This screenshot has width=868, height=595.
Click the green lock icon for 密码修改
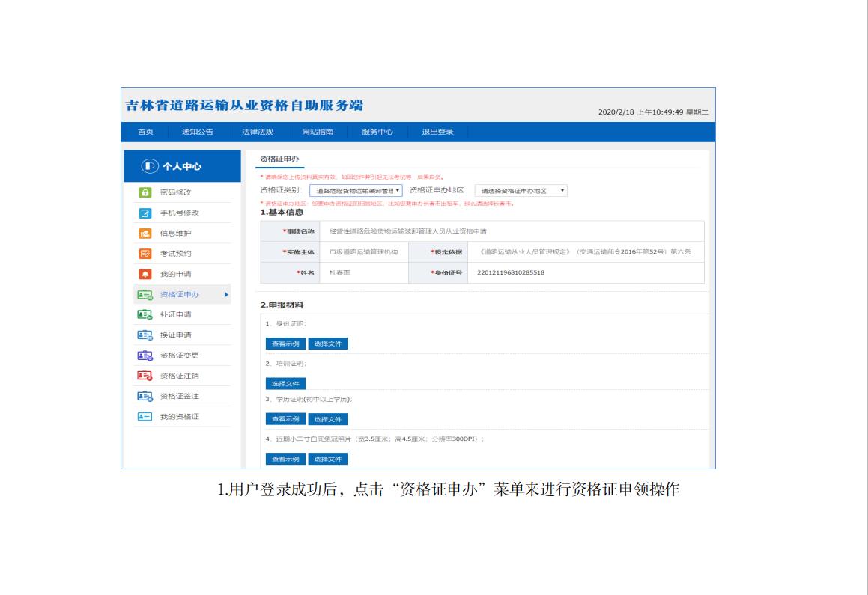[145, 192]
